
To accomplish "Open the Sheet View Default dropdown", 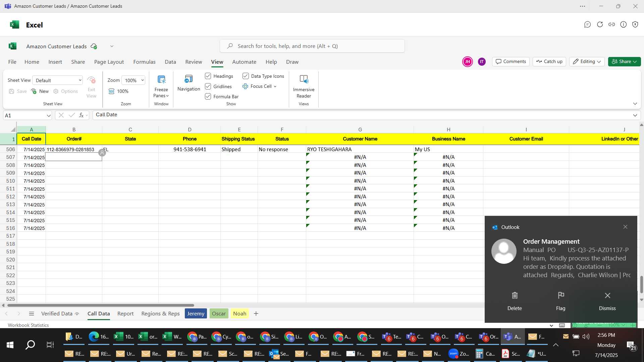I will (58, 80).
